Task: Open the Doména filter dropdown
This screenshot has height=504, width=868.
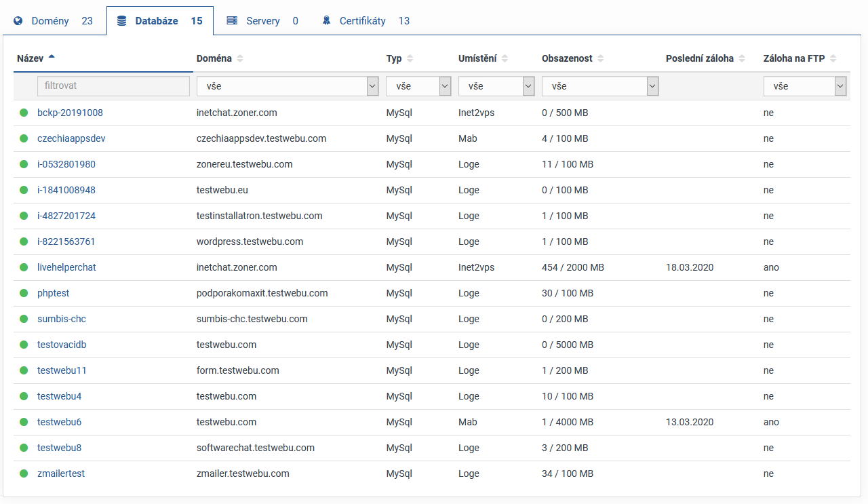Action: [x=288, y=86]
